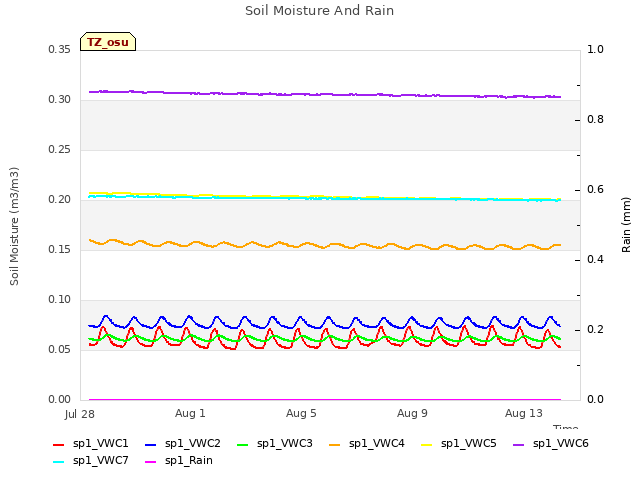Click the magenta sp1_Rain legend swatch
This screenshot has width=640, height=480.
151,462
